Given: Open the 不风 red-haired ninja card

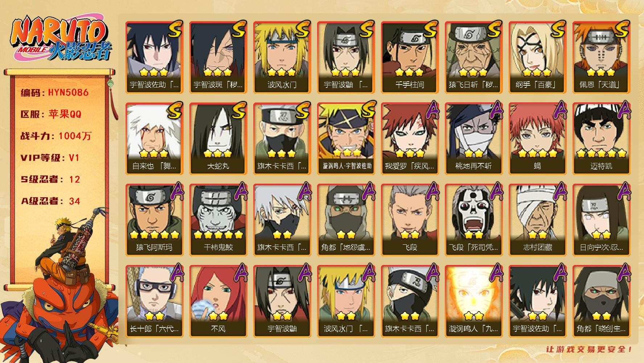Looking at the screenshot, I should click(218, 301).
